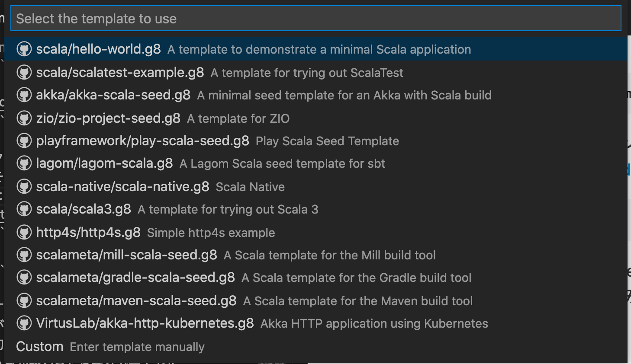This screenshot has width=631, height=364.
Task: Choose the scala/scala3.g8 Scala 3 template
Action: point(83,209)
